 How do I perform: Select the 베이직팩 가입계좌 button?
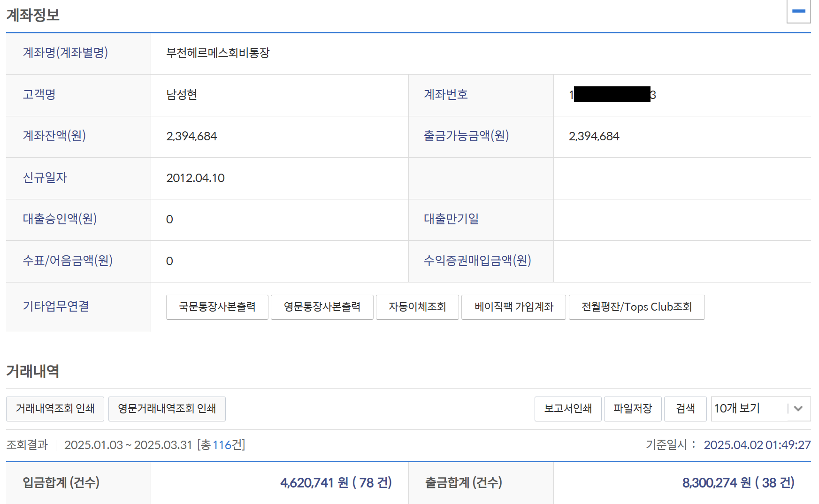tap(513, 307)
